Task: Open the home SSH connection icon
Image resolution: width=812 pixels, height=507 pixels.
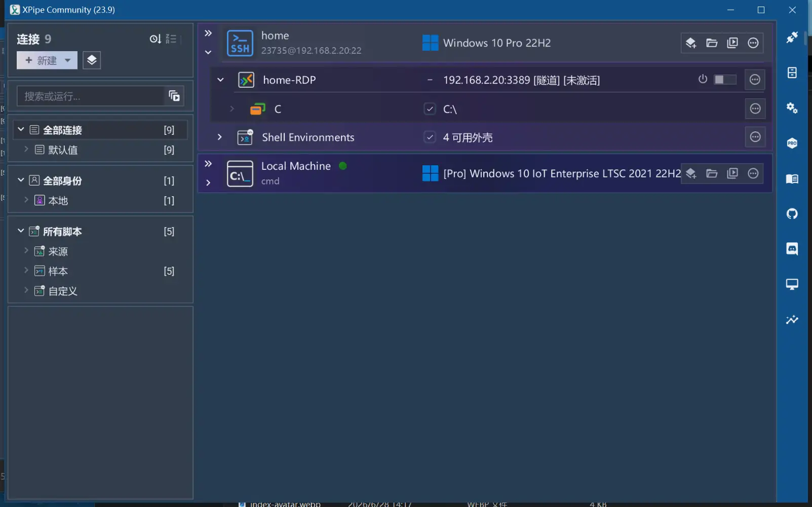Action: tap(240, 43)
